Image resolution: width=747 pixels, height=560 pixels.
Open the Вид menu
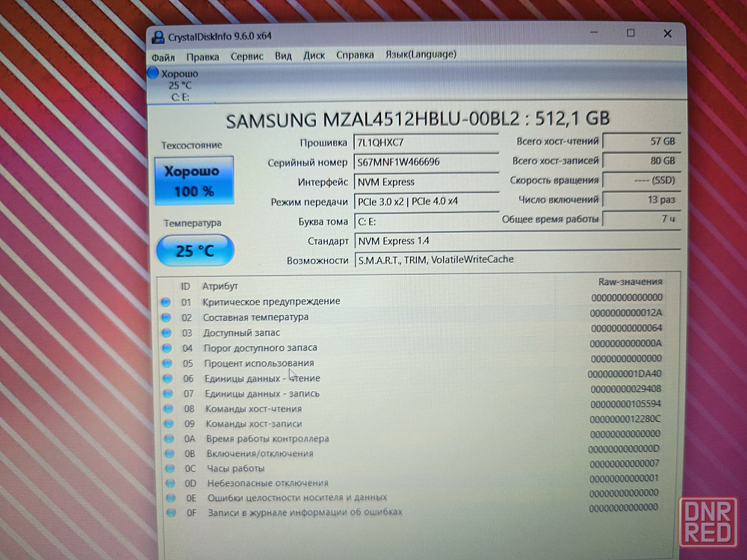coord(283,56)
